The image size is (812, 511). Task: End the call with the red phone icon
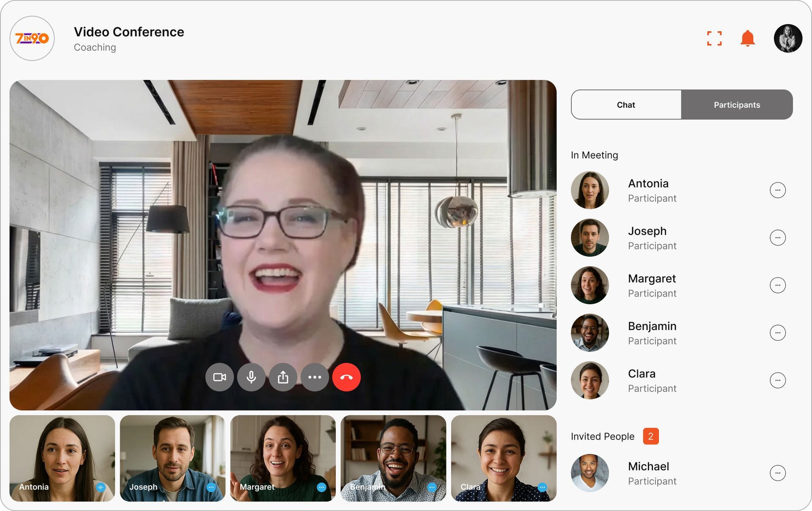point(346,377)
